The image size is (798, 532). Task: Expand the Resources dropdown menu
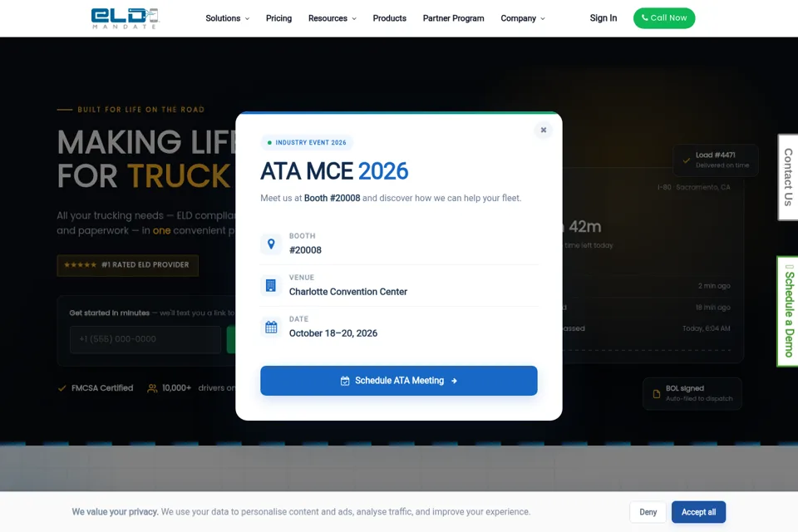click(332, 18)
